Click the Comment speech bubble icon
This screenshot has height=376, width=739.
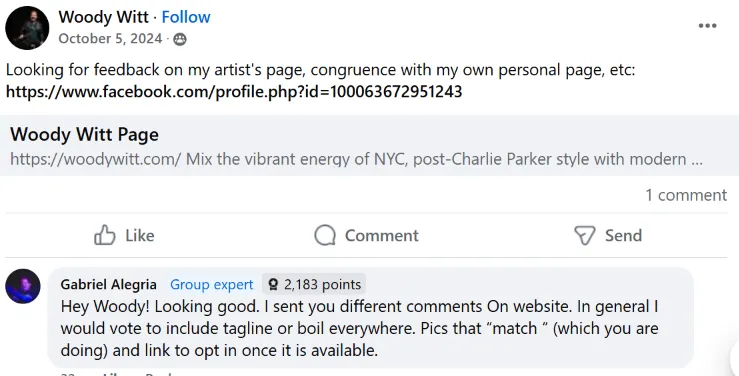click(325, 235)
